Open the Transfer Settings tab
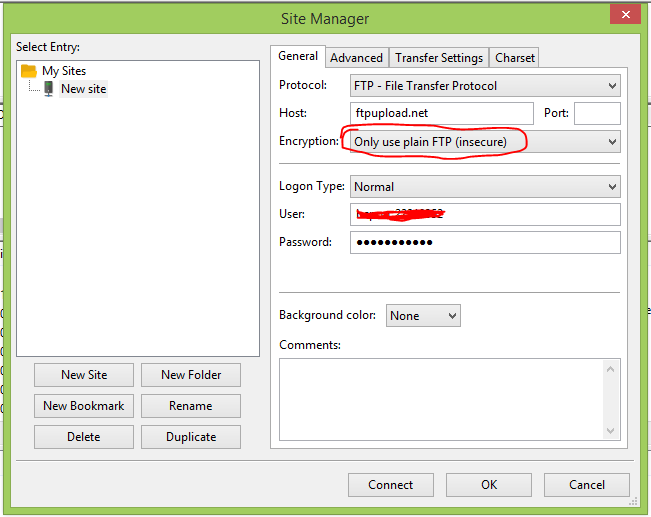 (439, 58)
